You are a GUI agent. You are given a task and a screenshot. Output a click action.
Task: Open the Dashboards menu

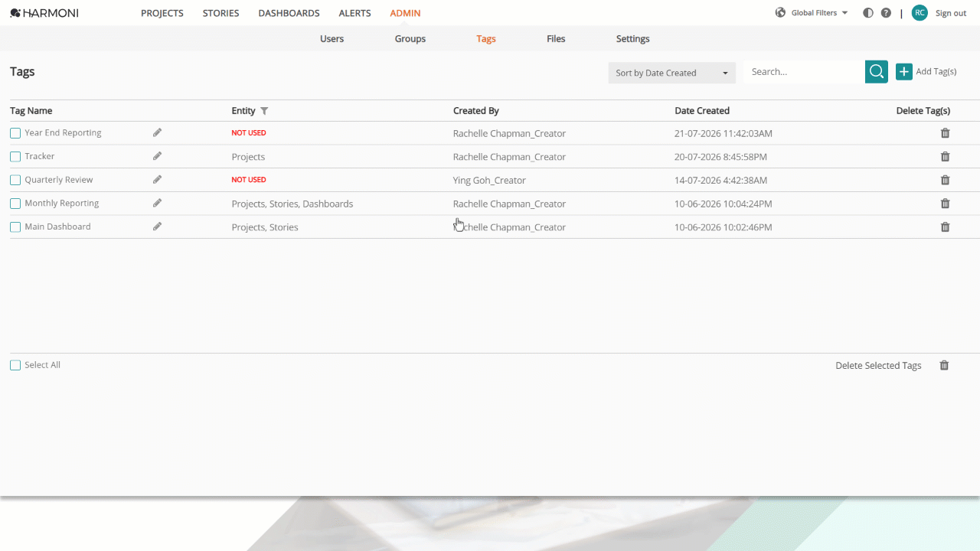pos(289,13)
